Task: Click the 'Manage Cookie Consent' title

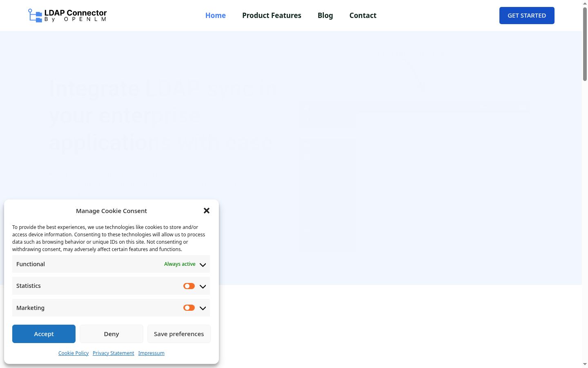Action: [111, 211]
